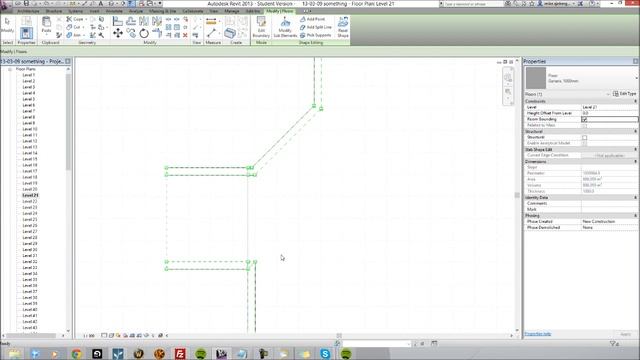Open Level 30 in Project Browser
Viewport: 640px width, 360px height.
pos(30,249)
